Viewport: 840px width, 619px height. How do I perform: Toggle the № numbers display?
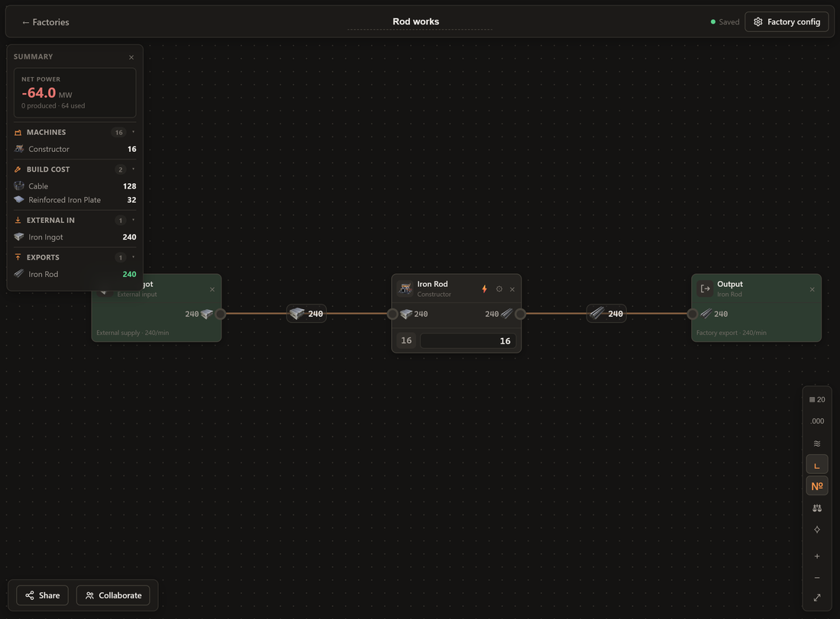pos(817,486)
